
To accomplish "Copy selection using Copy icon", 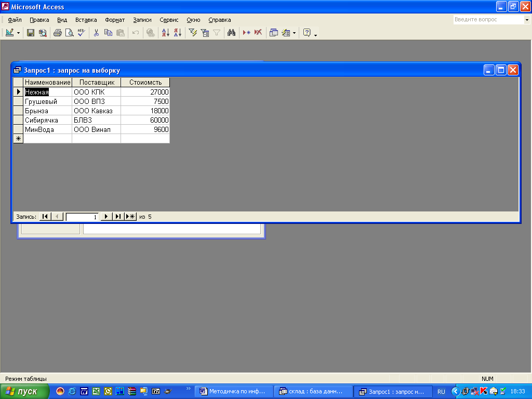I will point(108,33).
